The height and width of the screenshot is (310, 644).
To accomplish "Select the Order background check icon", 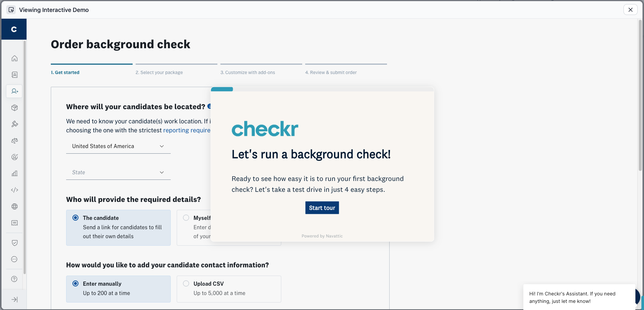I will pyautogui.click(x=15, y=91).
